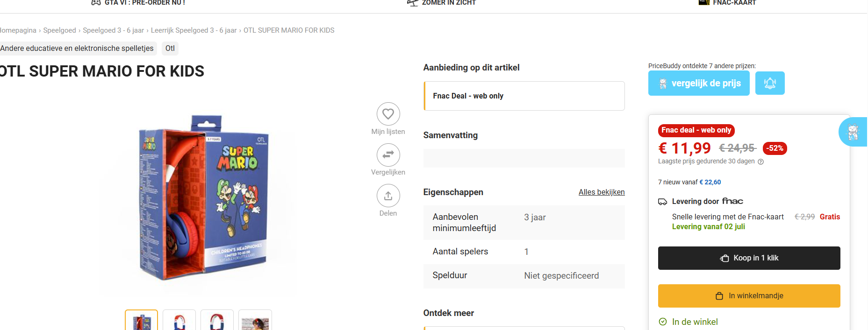Click the Vergelijken compare arrows icon

388,154
